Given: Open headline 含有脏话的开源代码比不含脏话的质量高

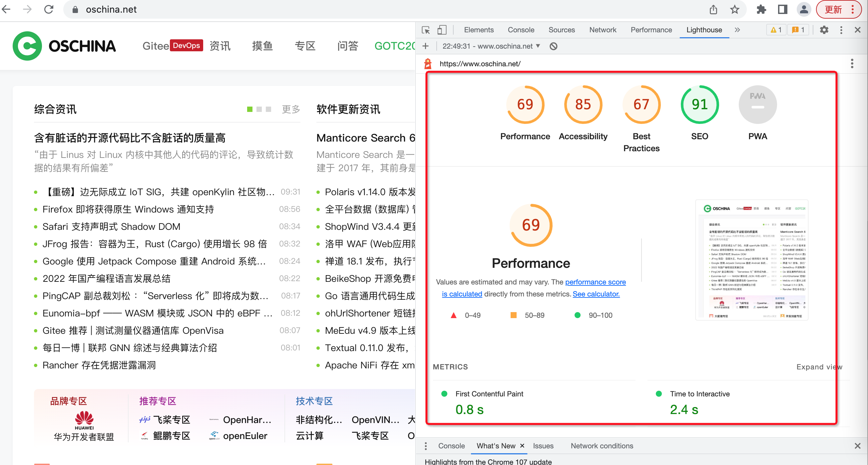Looking at the screenshot, I should [130, 138].
